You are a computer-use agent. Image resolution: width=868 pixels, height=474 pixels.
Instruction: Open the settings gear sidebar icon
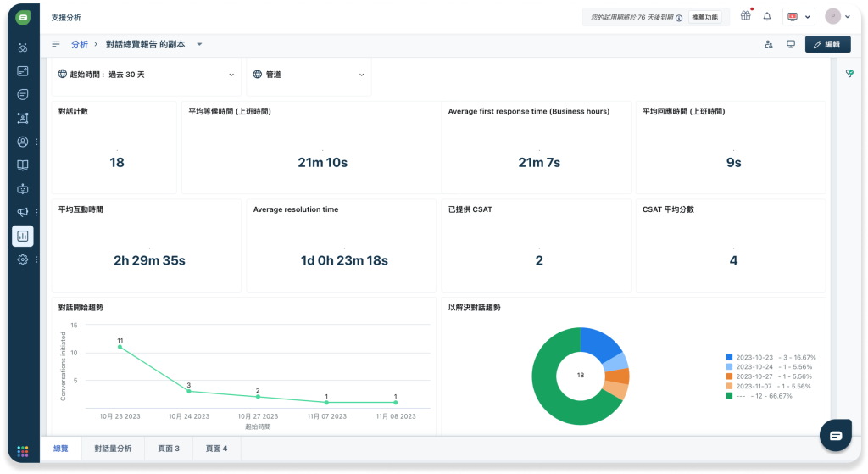pos(23,259)
